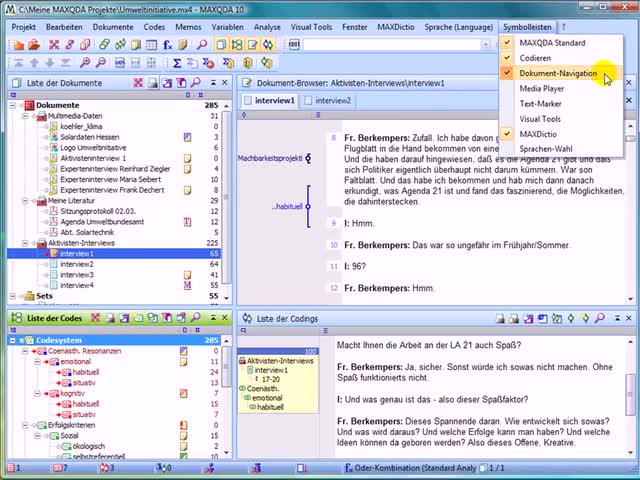640x480 pixels.
Task: Click the new project folder icon
Action: click(18, 44)
